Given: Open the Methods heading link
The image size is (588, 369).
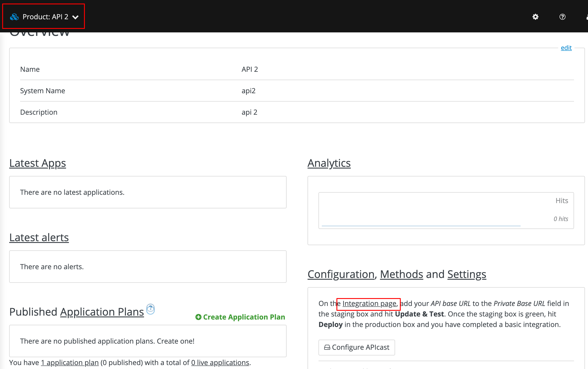Looking at the screenshot, I should [x=401, y=274].
